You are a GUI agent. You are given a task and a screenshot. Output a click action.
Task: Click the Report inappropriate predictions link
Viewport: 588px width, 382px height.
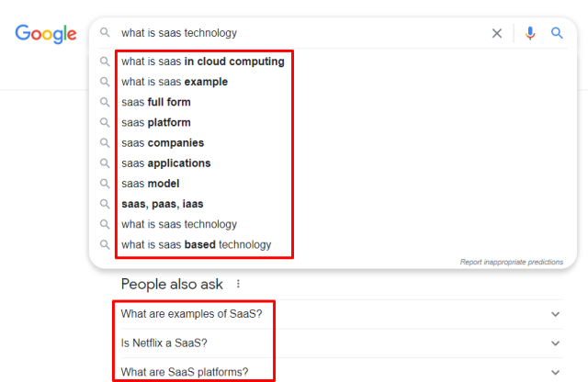[512, 262]
